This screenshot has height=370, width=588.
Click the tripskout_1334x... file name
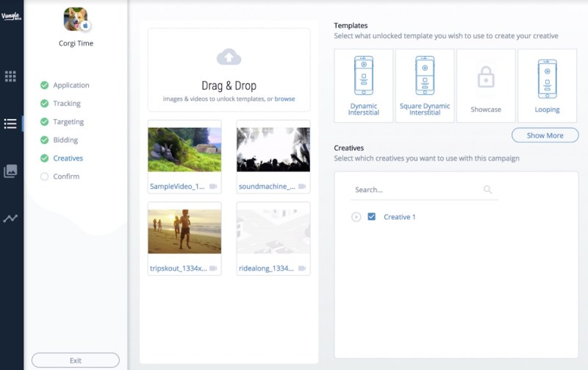[x=178, y=268]
